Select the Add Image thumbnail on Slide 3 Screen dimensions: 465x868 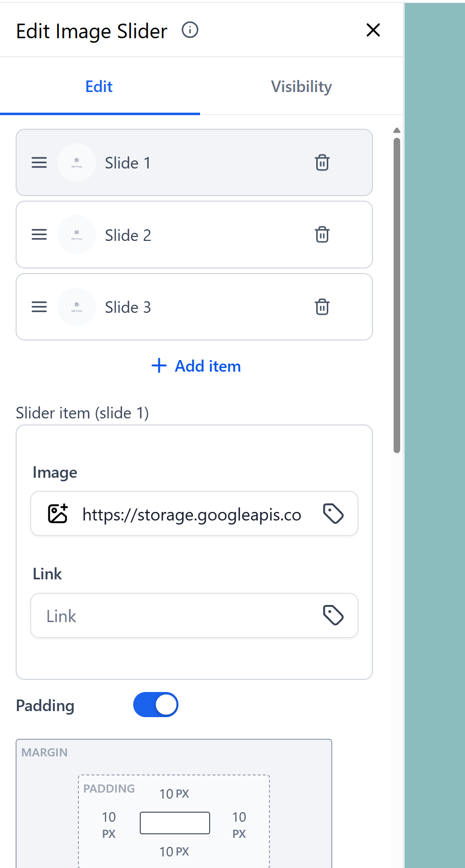76,307
